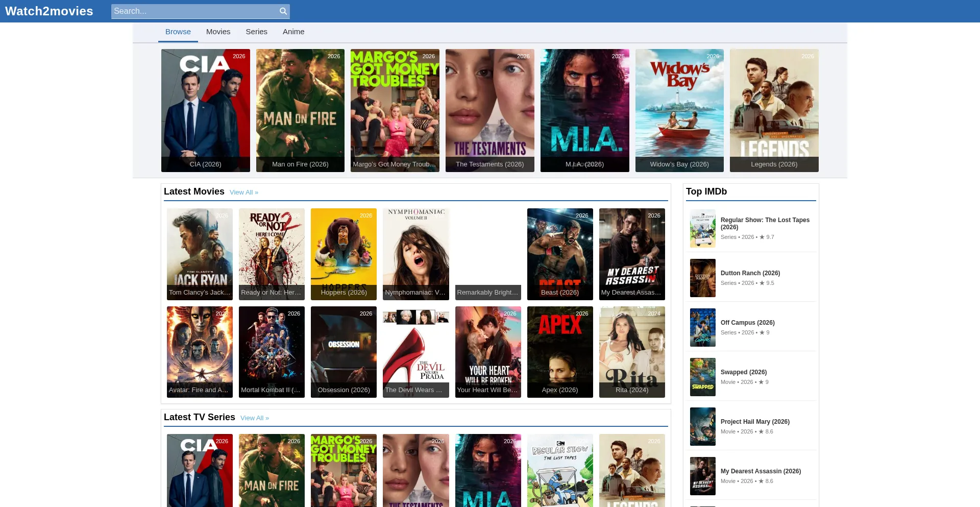Viewport: 980px width, 507px height.
Task: Open Apex (2026) movie card
Action: [x=560, y=352]
